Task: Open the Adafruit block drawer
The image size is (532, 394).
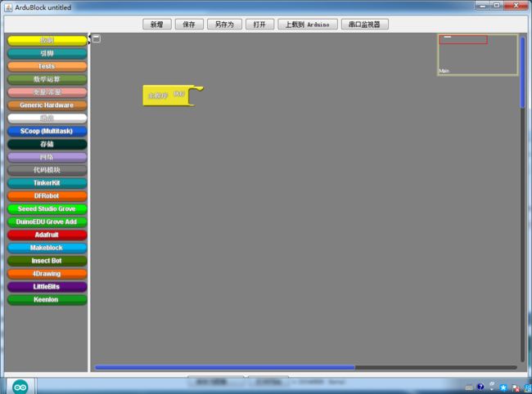Action: pyautogui.click(x=47, y=235)
